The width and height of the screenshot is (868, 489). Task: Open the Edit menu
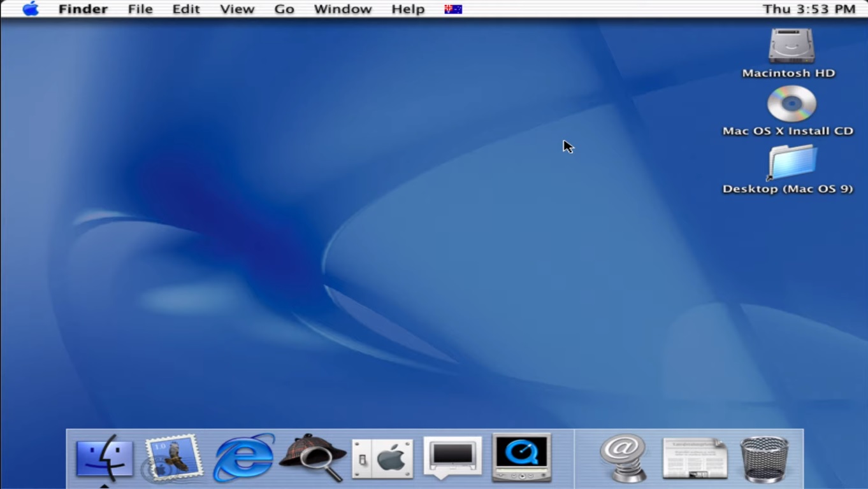click(x=186, y=9)
